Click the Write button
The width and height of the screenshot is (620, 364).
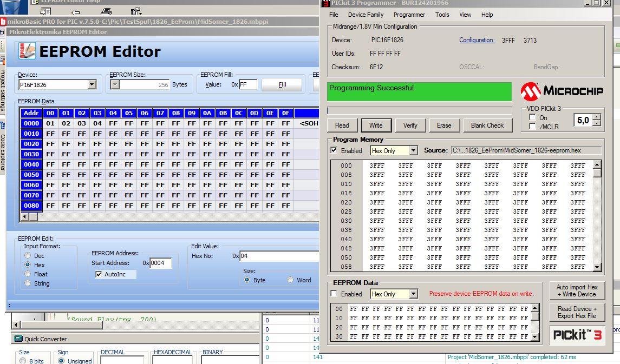coord(376,125)
